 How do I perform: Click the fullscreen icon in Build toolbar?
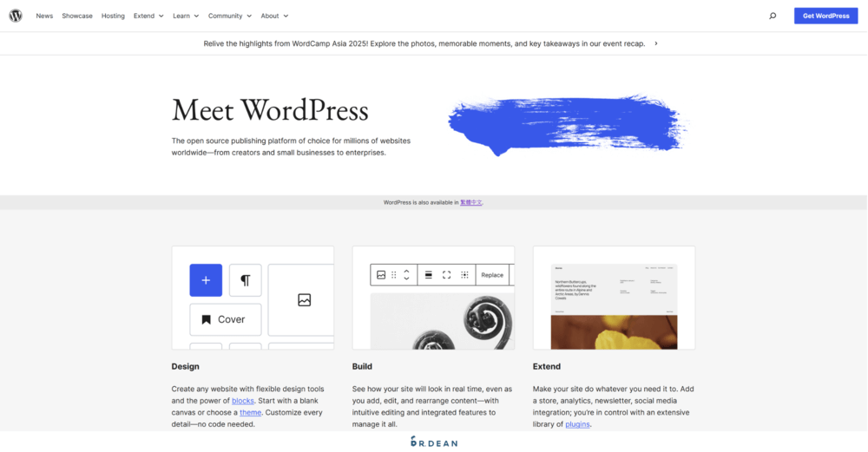(447, 275)
